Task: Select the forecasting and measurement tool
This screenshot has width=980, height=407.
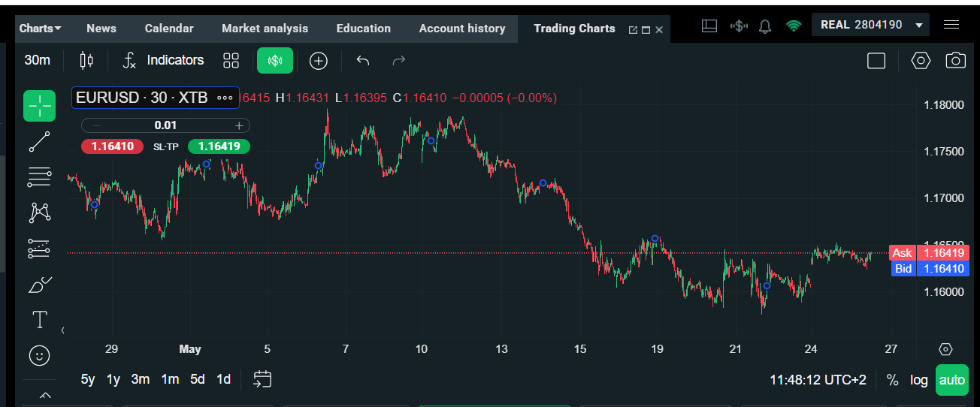Action: 39,249
